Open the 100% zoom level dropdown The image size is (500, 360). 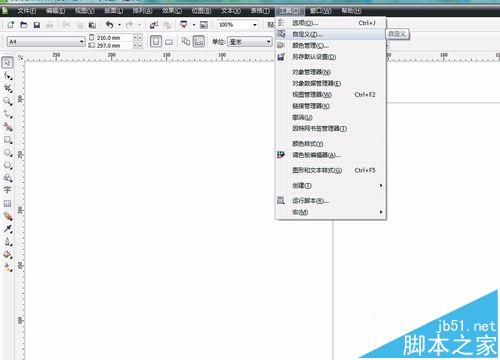pos(255,25)
